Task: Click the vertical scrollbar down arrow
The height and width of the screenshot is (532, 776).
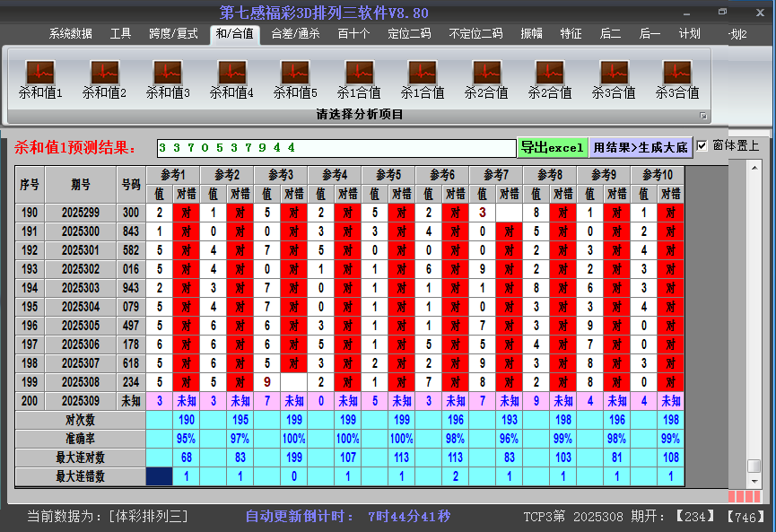Action: coord(754,482)
